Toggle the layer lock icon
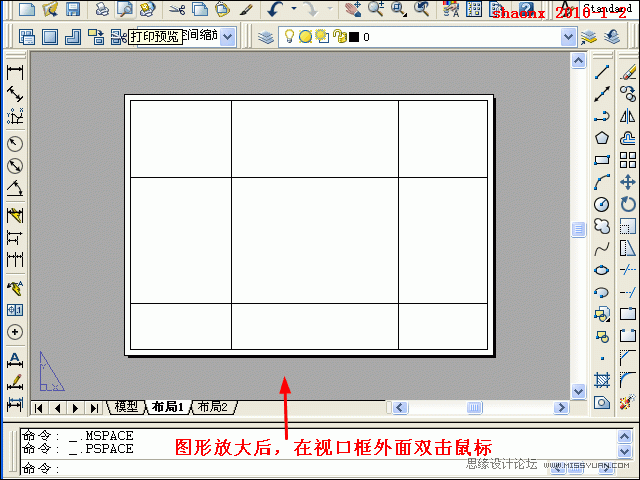640x480 pixels. 339,37
